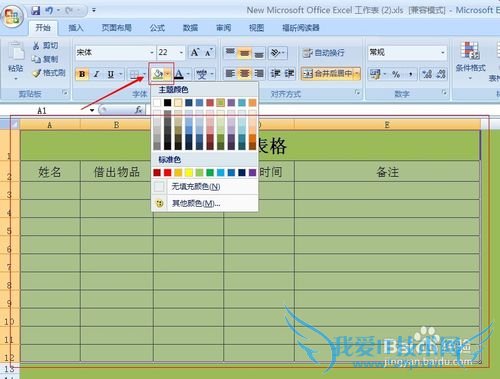Decrease decimal places

tap(441, 74)
